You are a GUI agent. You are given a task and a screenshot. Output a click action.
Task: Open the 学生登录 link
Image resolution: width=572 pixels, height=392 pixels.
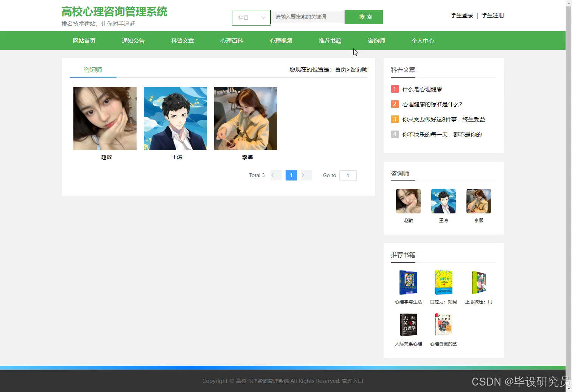462,16
